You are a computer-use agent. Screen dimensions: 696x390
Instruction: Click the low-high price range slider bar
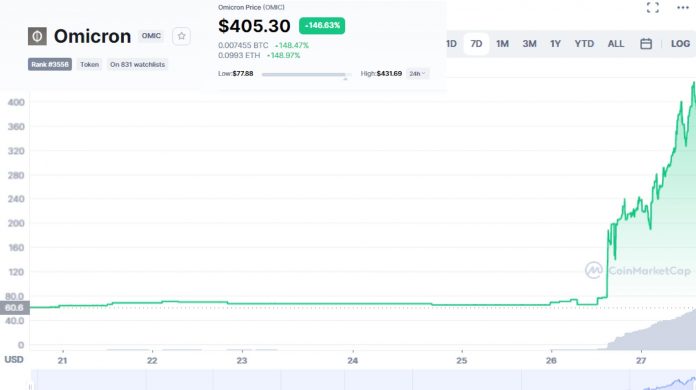click(x=306, y=75)
